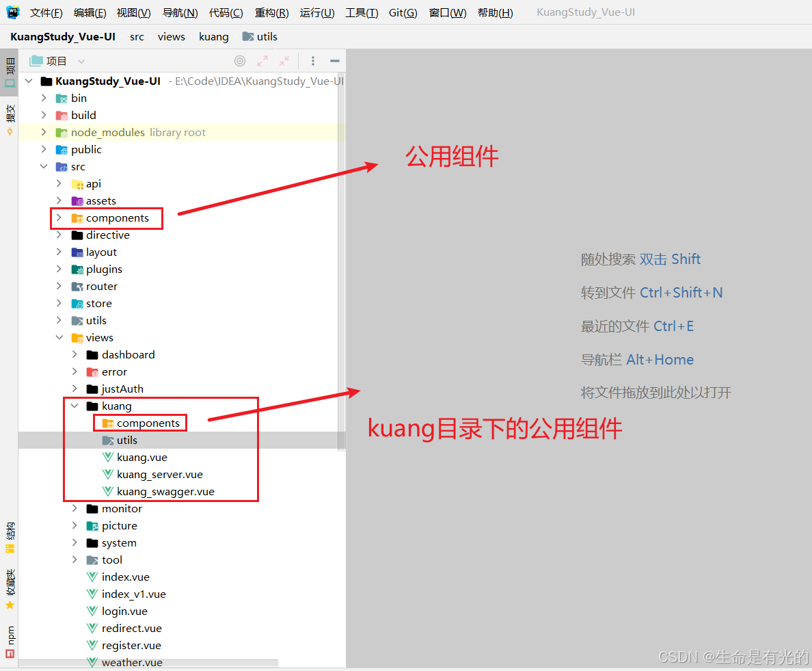Open the 重构(R) menu
812x671 pixels.
(x=272, y=12)
